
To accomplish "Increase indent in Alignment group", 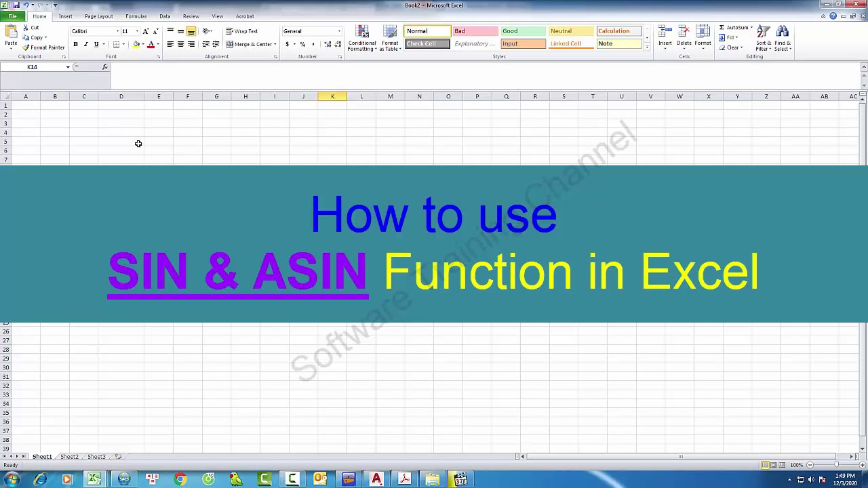I will pos(216,44).
